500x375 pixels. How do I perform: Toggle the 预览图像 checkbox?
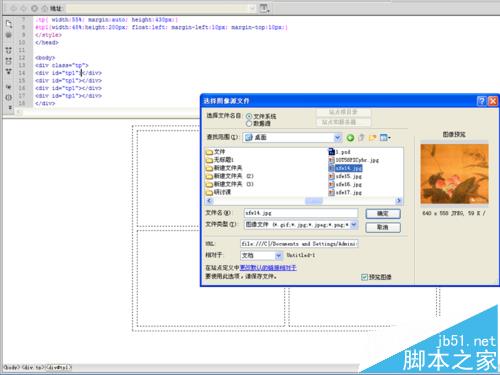pos(364,277)
